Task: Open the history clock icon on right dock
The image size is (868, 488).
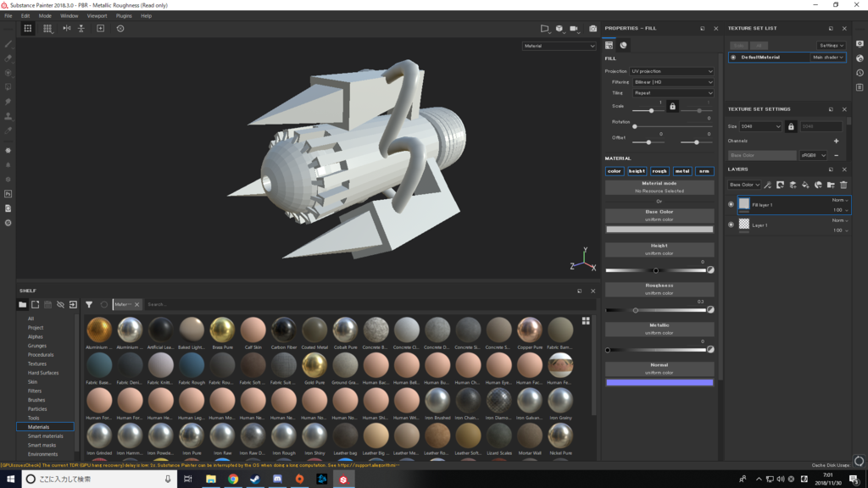Action: (x=860, y=73)
